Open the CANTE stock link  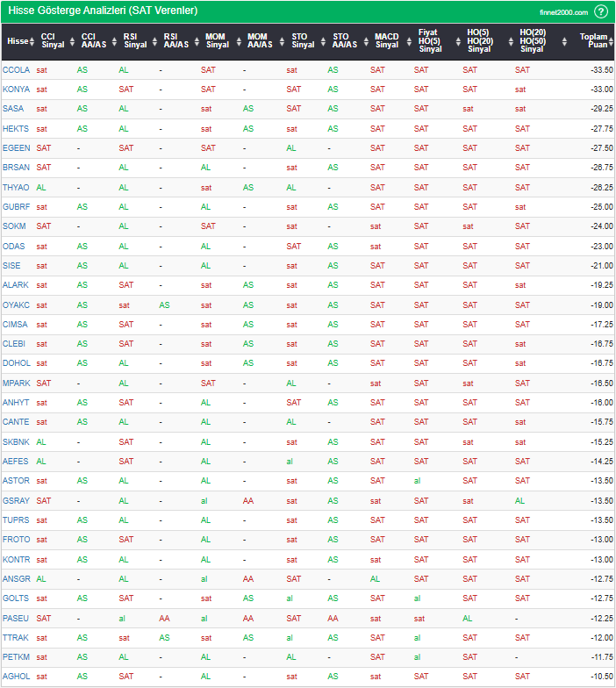[16, 421]
